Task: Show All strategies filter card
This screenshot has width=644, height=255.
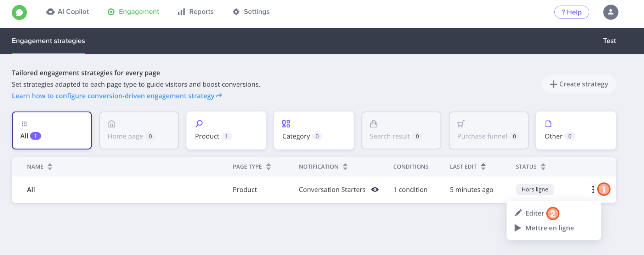Action: point(52,130)
